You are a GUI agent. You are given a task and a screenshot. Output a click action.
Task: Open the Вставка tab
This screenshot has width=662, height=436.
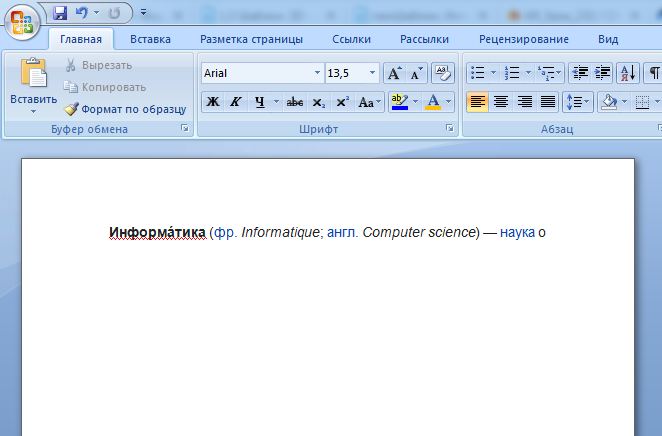click(x=150, y=39)
